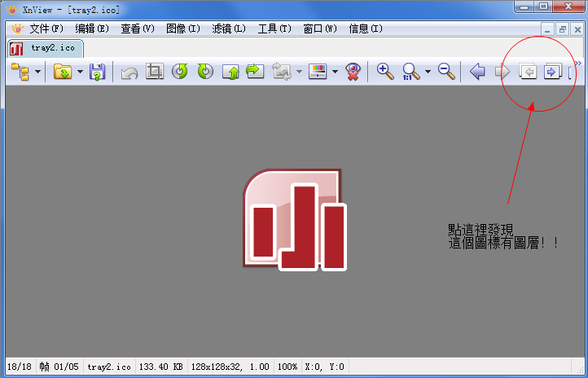
Task: Select the tray2.ico tab
Action: click(46, 48)
